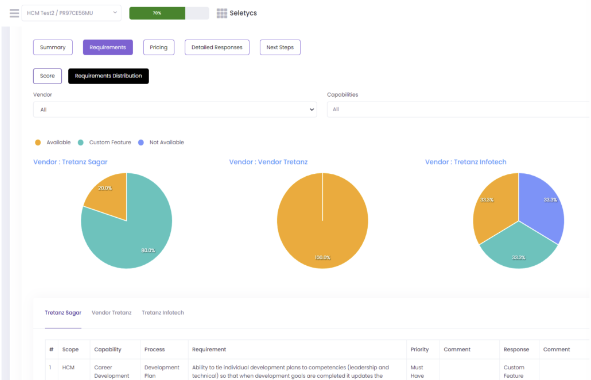
Task: Open the HCM Test2 project dropdown
Action: pyautogui.click(x=72, y=13)
